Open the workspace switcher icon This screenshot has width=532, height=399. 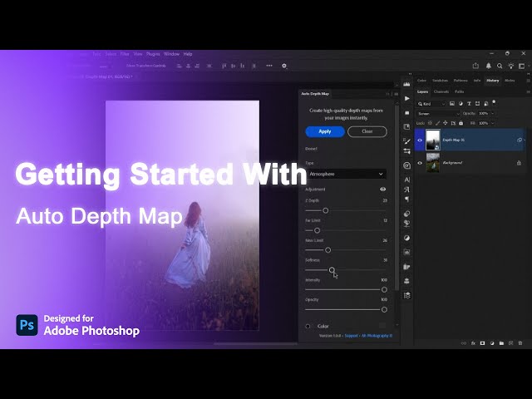pos(521,66)
